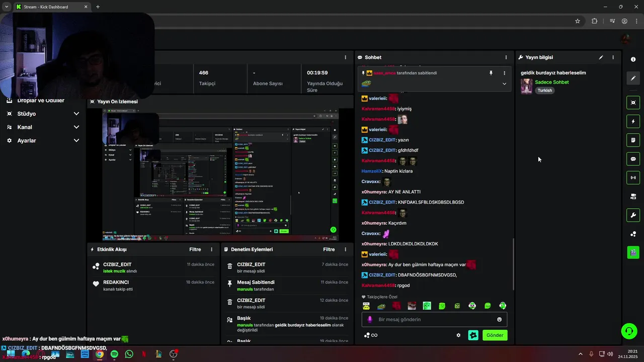Click the camera widget icon in the right rail
The width and height of the screenshot is (644, 362).
click(633, 196)
